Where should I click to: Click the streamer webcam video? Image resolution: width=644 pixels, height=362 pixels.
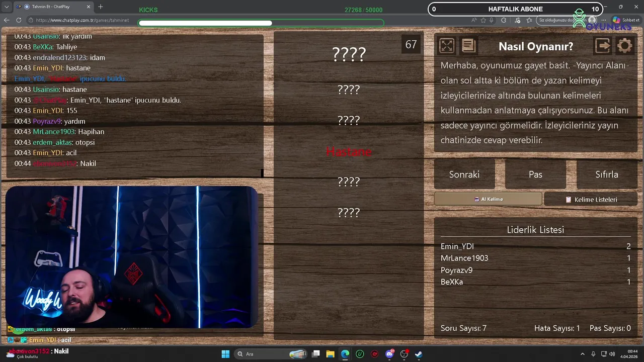(132, 257)
